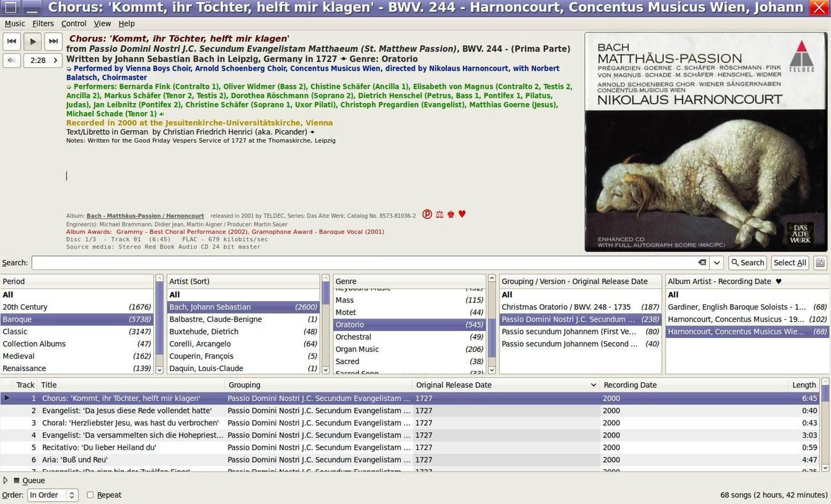Screen dimensions: 831x504
Task: Open the volume control speaker icon
Action: click(12, 61)
